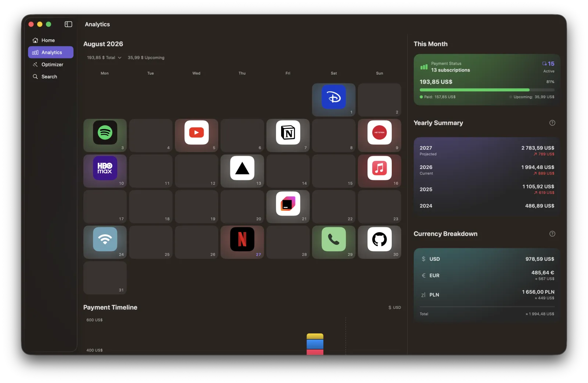Select the Hetzner subscription icon
The height and width of the screenshot is (383, 588).
pos(380,133)
